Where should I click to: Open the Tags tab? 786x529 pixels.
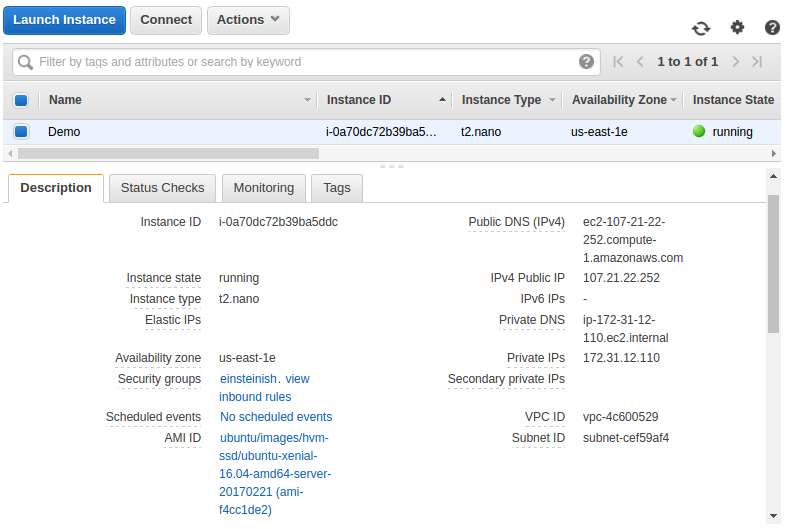337,188
